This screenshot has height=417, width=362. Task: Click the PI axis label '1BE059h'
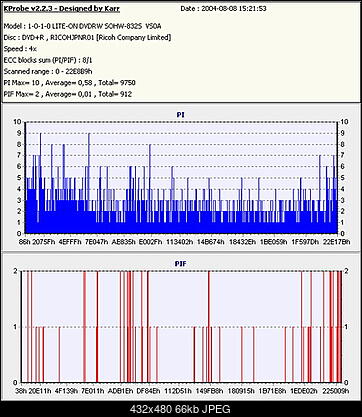(273, 242)
